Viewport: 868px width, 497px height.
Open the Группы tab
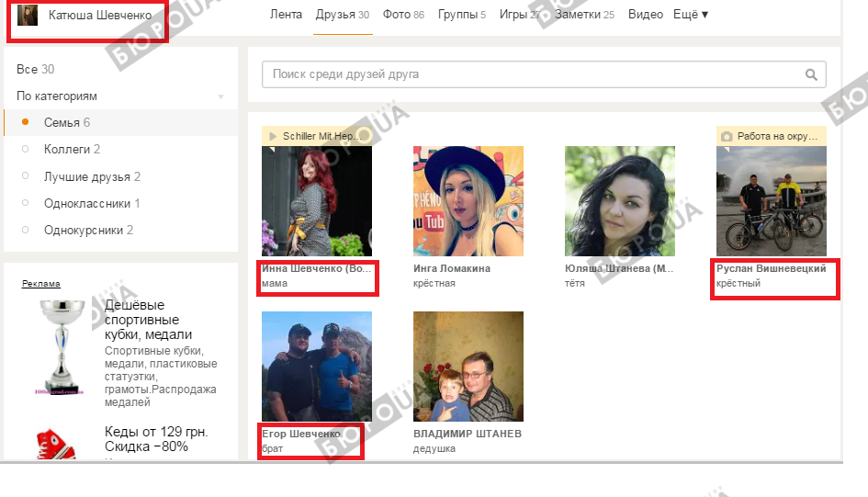click(x=461, y=15)
